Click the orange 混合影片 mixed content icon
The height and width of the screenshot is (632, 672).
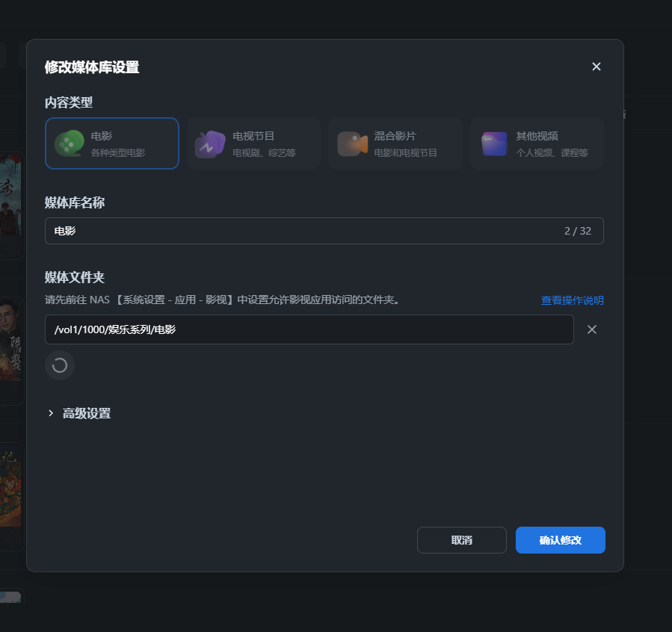352,143
